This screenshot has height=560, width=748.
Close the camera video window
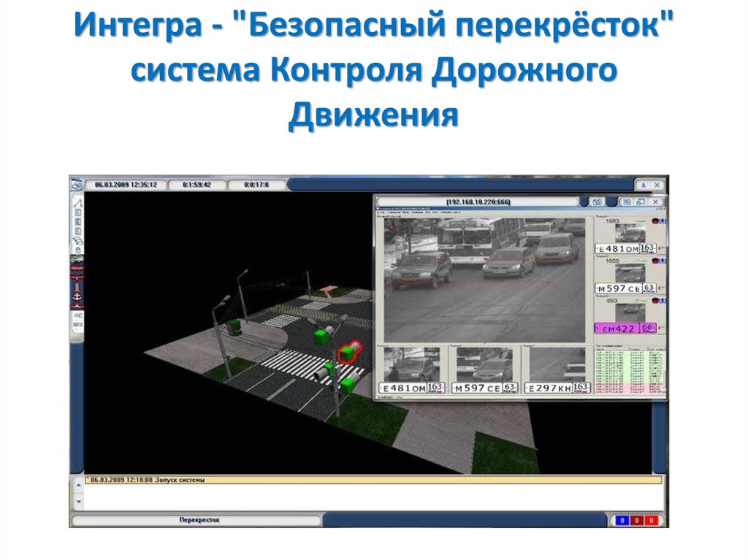[655, 202]
